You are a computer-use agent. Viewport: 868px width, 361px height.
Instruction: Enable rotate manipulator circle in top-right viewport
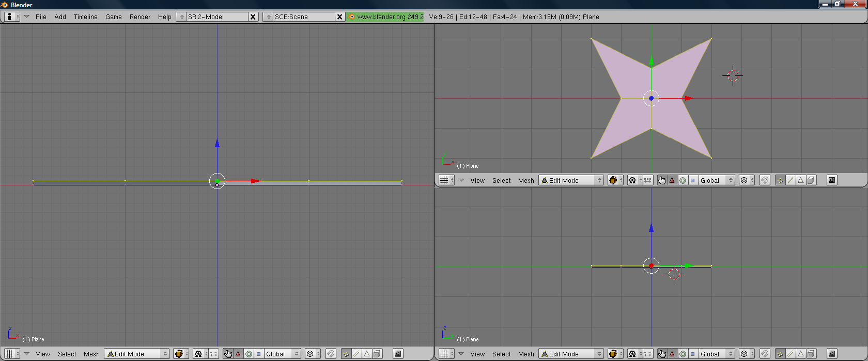pos(683,180)
